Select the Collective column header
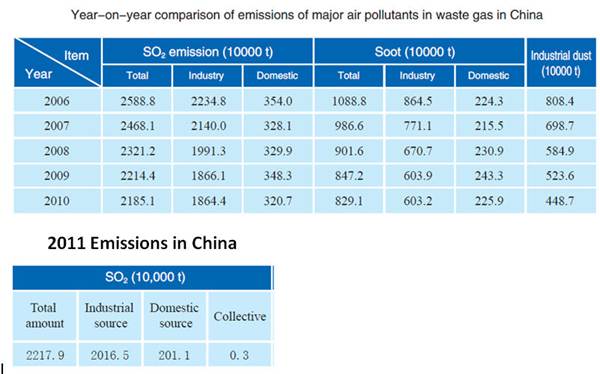Image resolution: width=600 pixels, height=374 pixels. click(x=240, y=316)
